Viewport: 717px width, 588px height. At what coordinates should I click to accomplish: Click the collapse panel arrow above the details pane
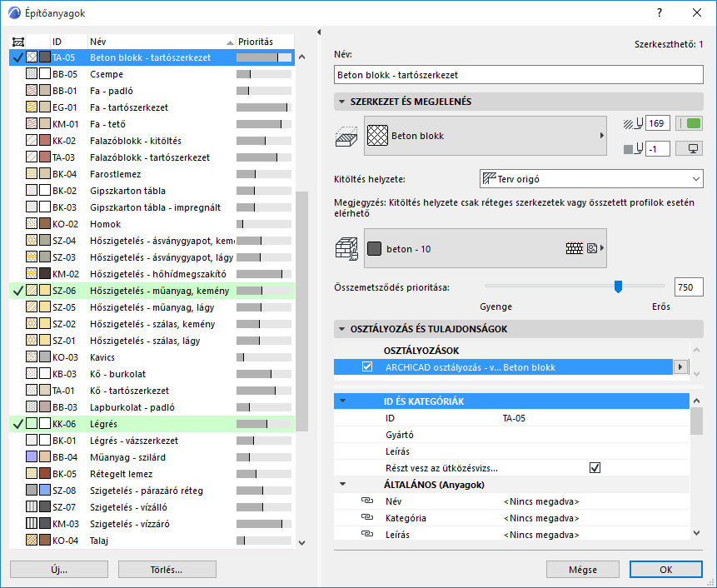(319, 32)
